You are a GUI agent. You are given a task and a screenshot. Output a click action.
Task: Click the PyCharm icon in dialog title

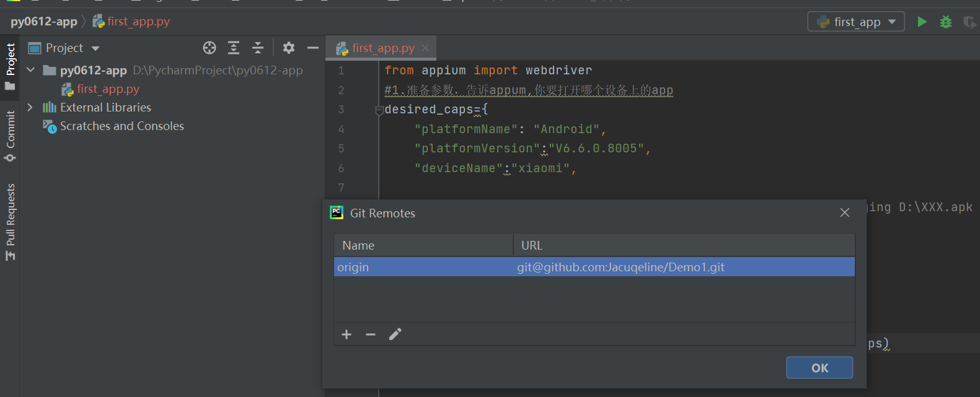click(x=337, y=212)
